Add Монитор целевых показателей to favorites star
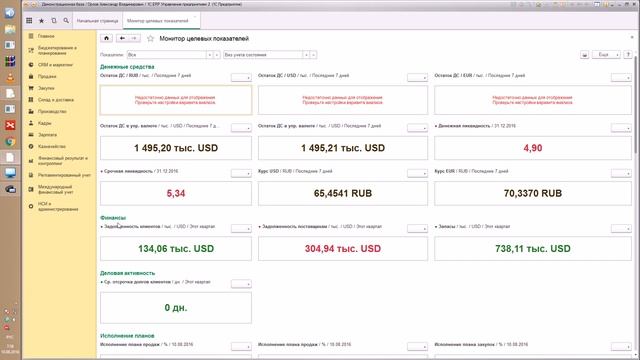Image resolution: width=640 pixels, height=360 pixels. click(x=150, y=38)
